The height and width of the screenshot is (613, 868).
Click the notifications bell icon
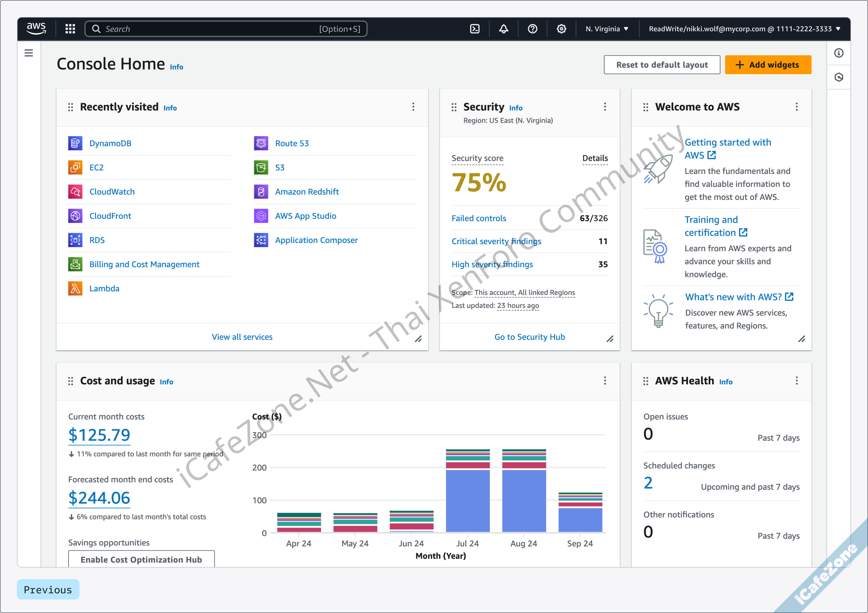(504, 29)
